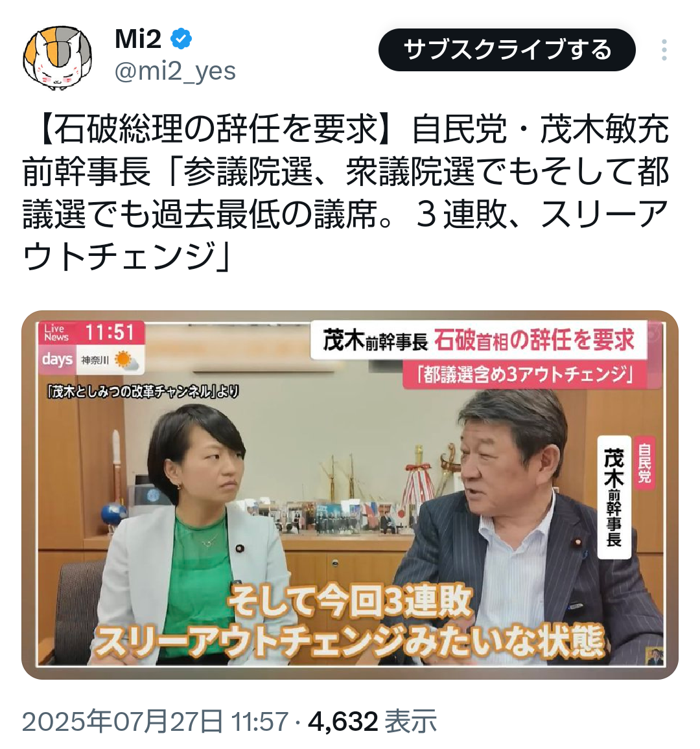700x749 pixels.
Task: Click the pink 都議選含め3アウトチェンジ banner
Action: click(x=524, y=375)
